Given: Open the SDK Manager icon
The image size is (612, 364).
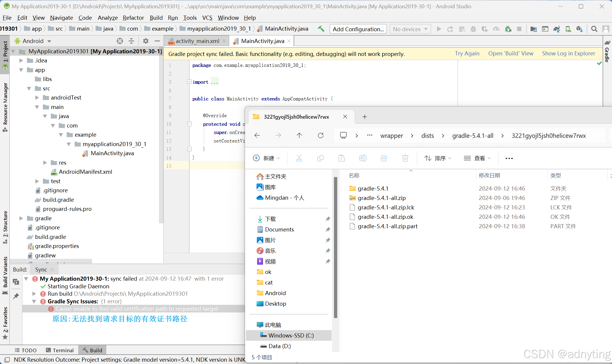Looking at the screenshot, I should (x=579, y=29).
